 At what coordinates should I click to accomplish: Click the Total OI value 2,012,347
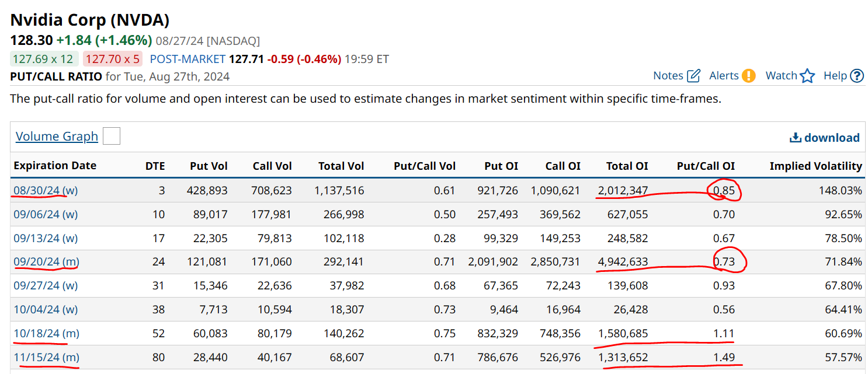tap(623, 190)
